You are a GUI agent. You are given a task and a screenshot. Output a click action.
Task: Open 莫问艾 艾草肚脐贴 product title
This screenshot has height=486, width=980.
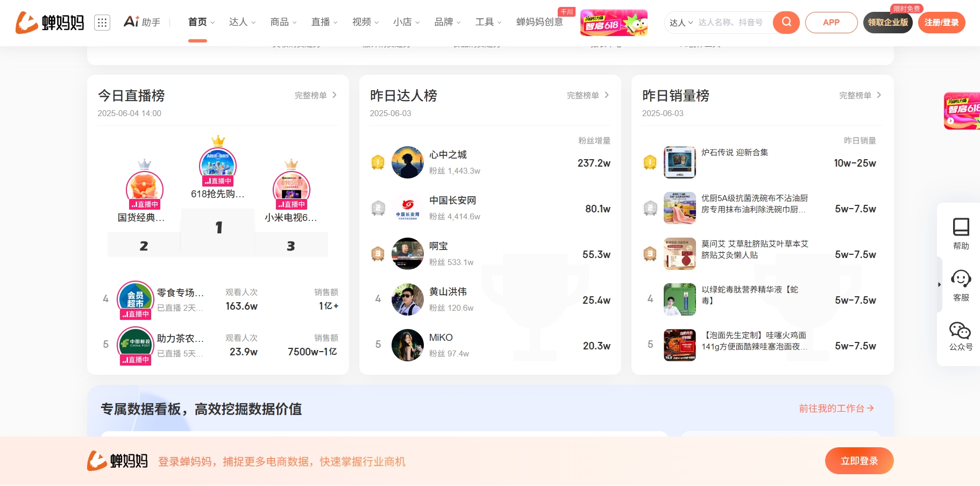coord(755,249)
